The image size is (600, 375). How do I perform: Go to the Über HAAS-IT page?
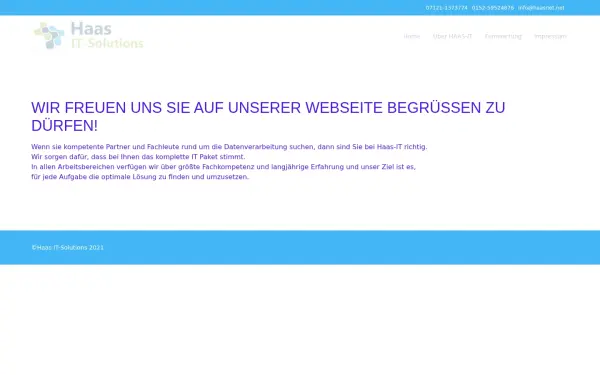pyautogui.click(x=452, y=36)
